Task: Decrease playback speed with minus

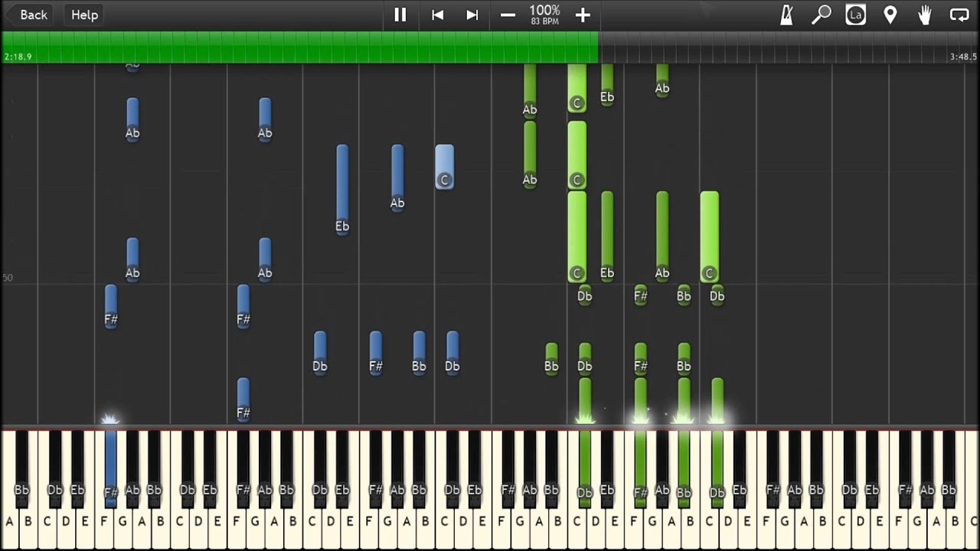Action: coord(508,15)
